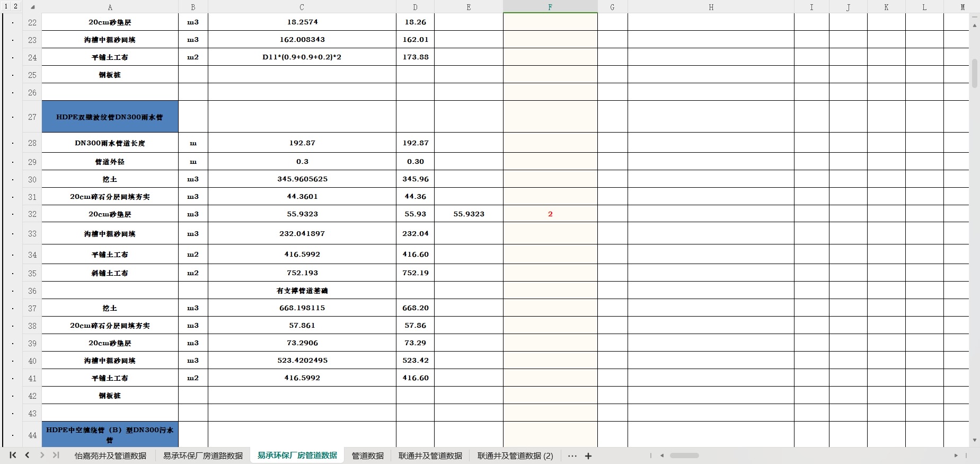The image size is (980, 464).
Task: Select cell 有支撑管道基础
Action: click(302, 291)
